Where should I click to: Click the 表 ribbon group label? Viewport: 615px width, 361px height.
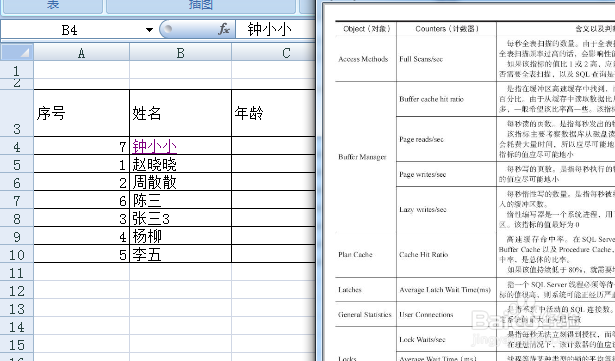(53, 5)
